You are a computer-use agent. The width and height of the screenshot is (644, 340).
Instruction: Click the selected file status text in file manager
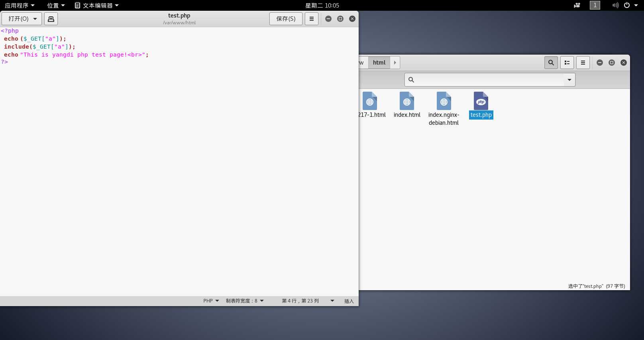coord(597,286)
